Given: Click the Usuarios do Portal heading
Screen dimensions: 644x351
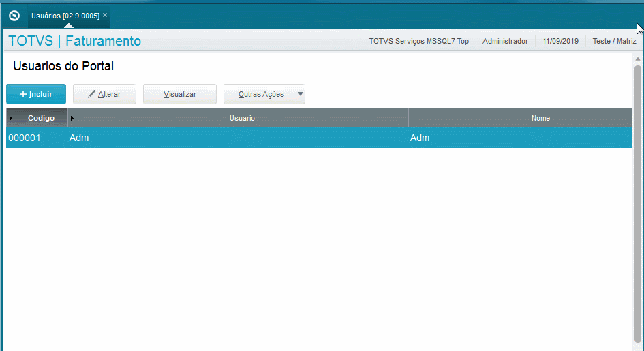Looking at the screenshot, I should 63,66.
